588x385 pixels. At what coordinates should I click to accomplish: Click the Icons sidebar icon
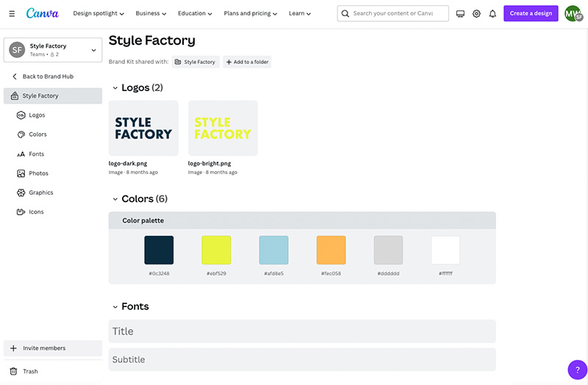(21, 212)
